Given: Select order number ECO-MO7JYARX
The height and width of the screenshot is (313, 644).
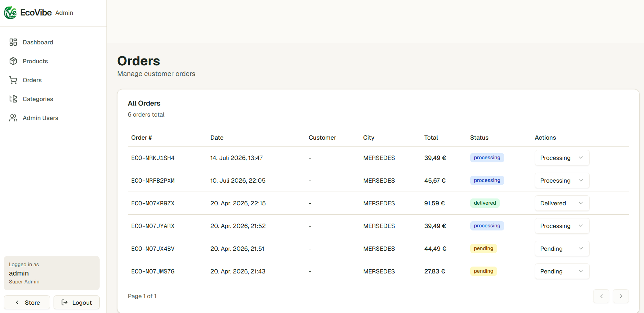Looking at the screenshot, I should [153, 226].
